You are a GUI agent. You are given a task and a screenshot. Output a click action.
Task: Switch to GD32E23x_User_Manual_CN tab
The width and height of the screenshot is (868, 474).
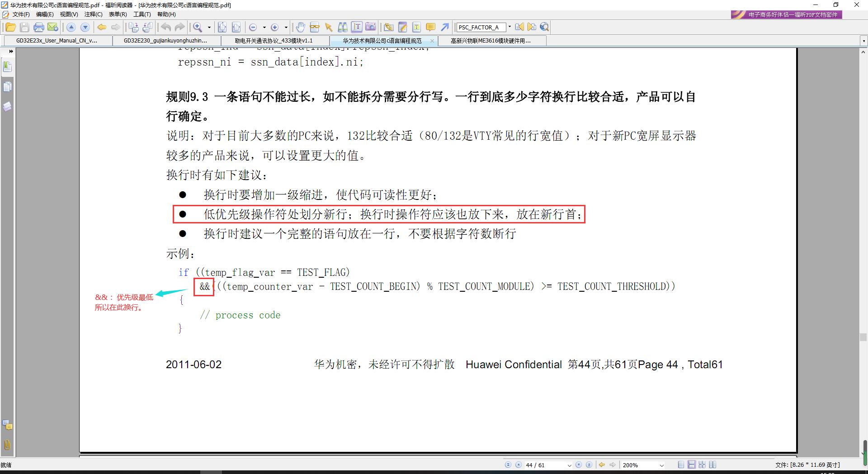pyautogui.click(x=57, y=41)
